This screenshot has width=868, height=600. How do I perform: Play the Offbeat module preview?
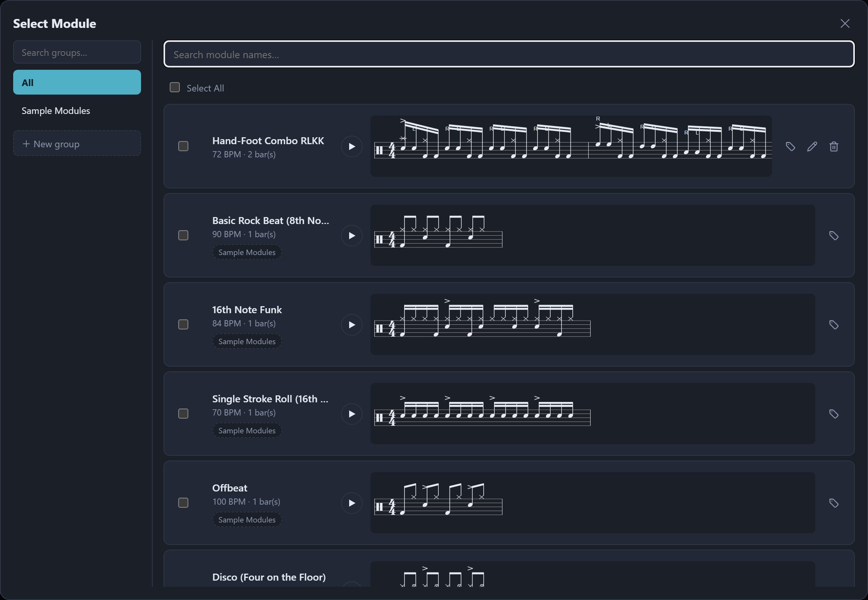pyautogui.click(x=351, y=503)
